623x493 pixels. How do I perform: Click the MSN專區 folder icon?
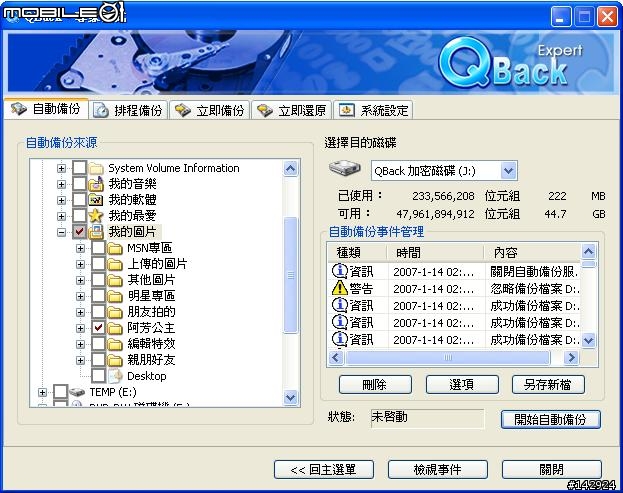coord(115,248)
